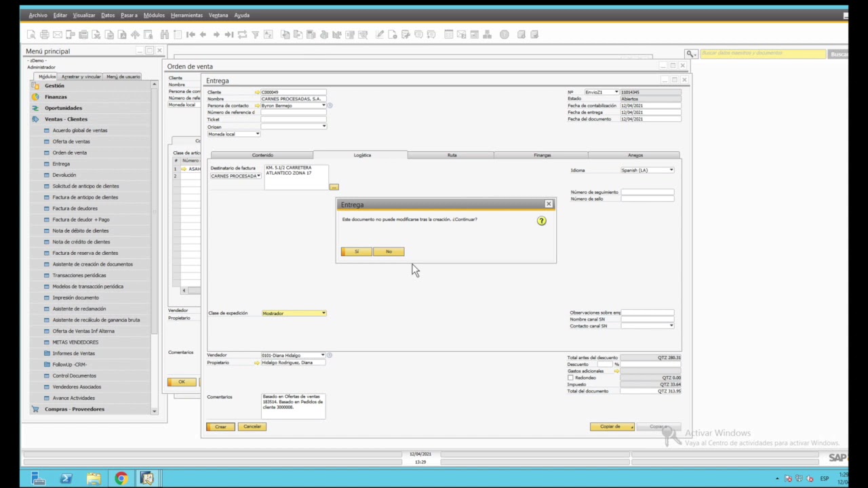
Task: Go to last data record
Action: (229, 35)
